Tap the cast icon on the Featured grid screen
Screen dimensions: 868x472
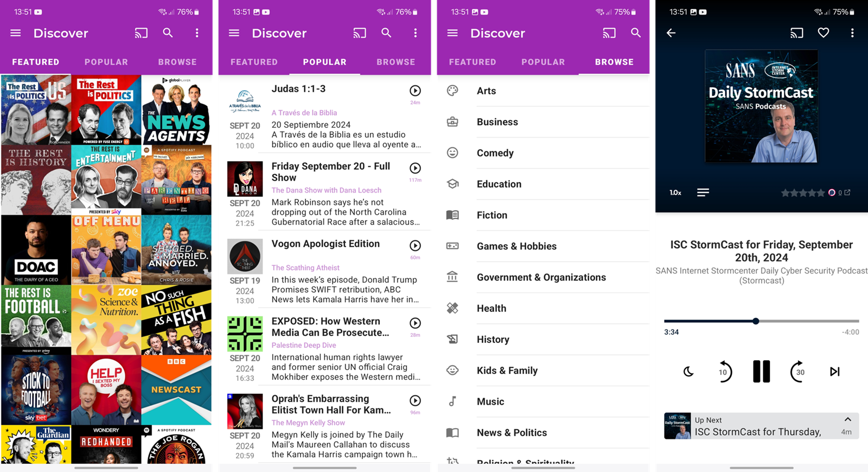pyautogui.click(x=141, y=33)
